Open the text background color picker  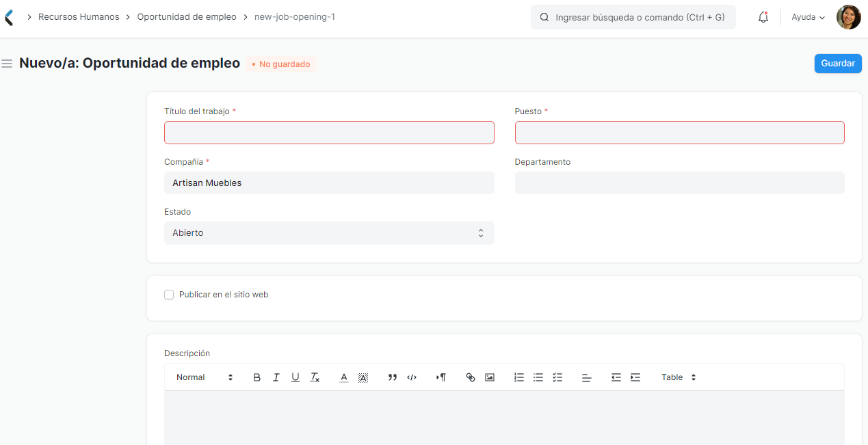tap(363, 377)
